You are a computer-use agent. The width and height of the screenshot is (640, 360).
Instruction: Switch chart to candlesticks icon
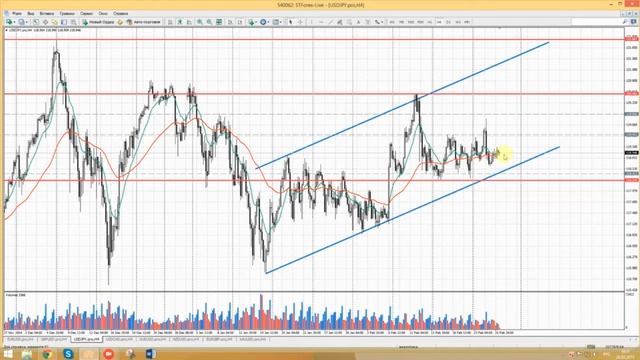tap(180, 22)
